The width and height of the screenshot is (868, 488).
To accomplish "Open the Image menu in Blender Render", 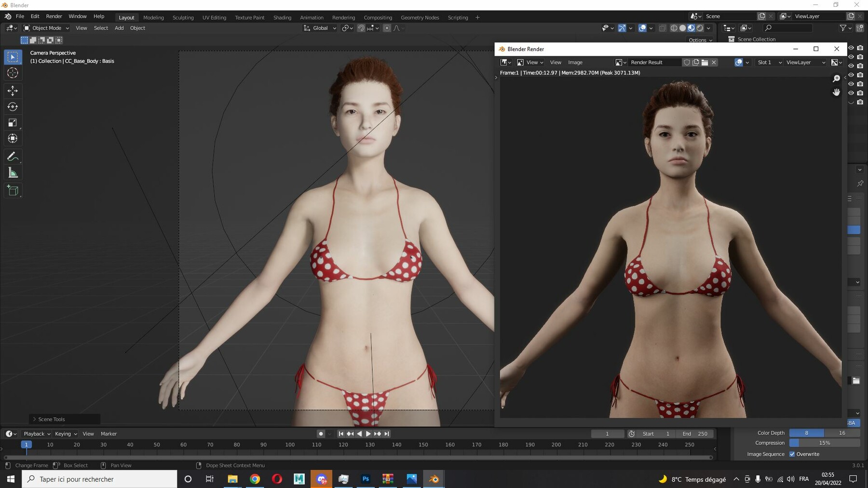I will 575,62.
